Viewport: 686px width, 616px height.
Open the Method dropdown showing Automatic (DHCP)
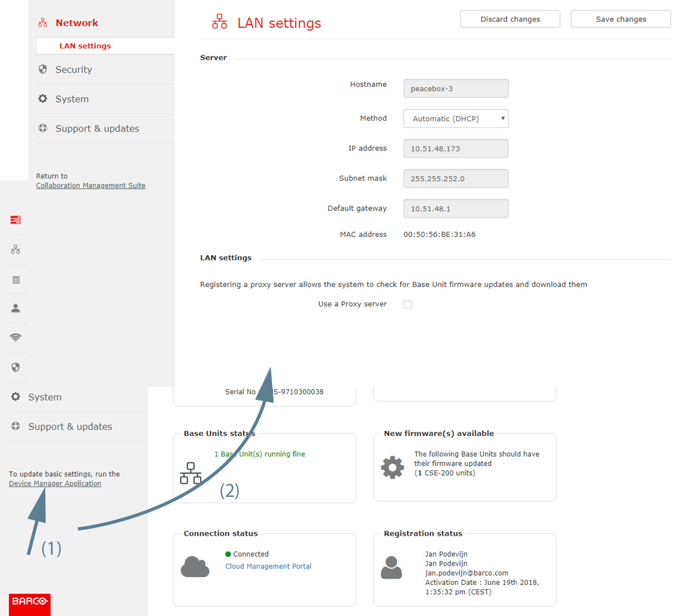pos(456,119)
